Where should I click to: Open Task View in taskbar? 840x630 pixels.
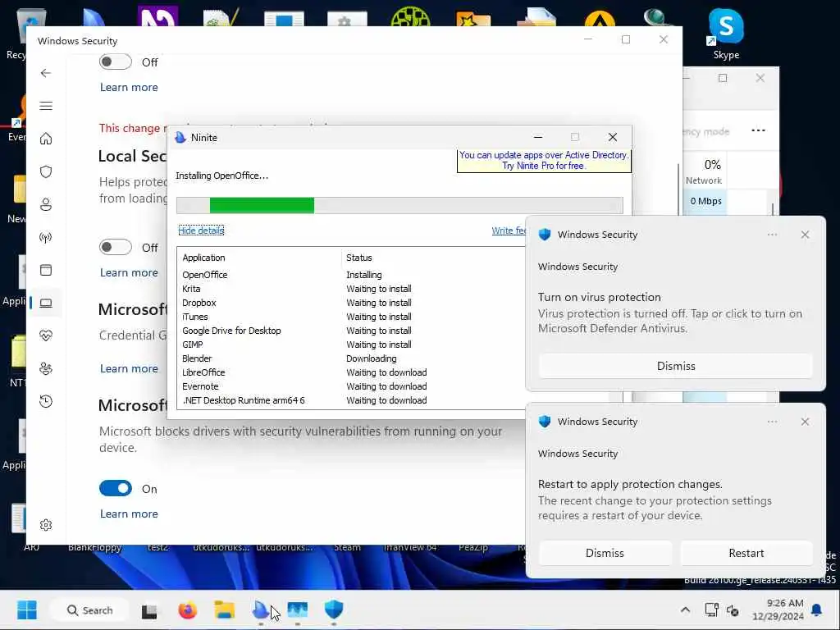pyautogui.click(x=149, y=610)
